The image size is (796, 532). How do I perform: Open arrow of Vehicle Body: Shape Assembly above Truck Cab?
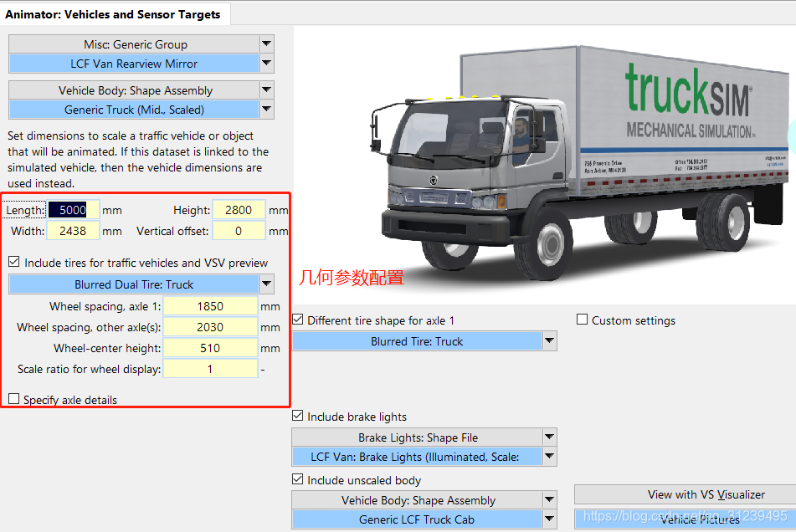click(x=549, y=500)
